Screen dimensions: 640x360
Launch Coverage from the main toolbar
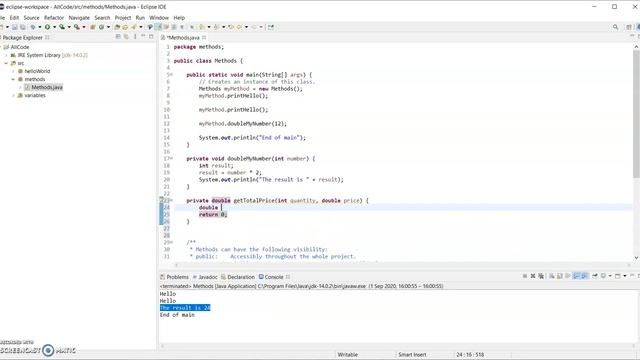click(62, 27)
